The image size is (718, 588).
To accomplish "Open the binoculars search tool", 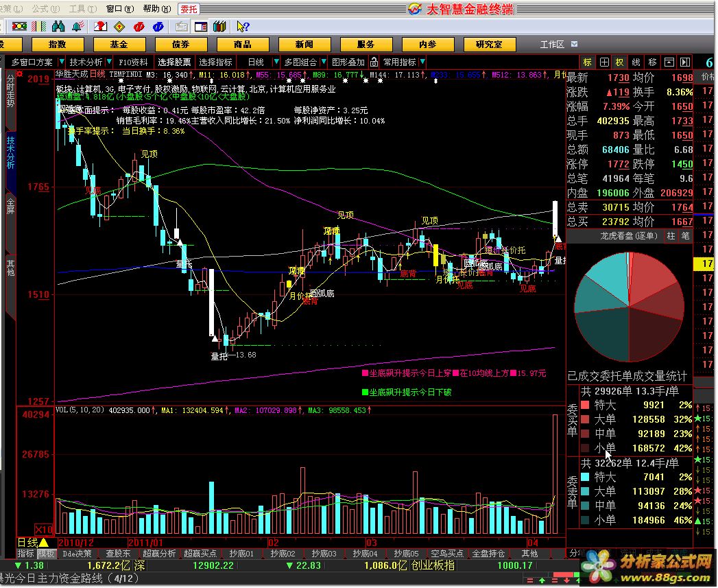I will point(58,27).
